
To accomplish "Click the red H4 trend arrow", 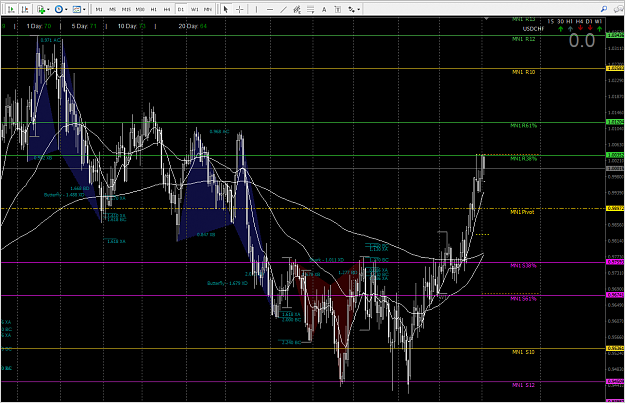I will (580, 28).
